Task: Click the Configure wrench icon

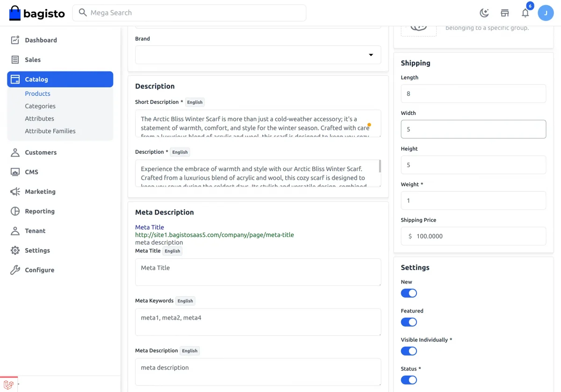Action: coord(15,270)
